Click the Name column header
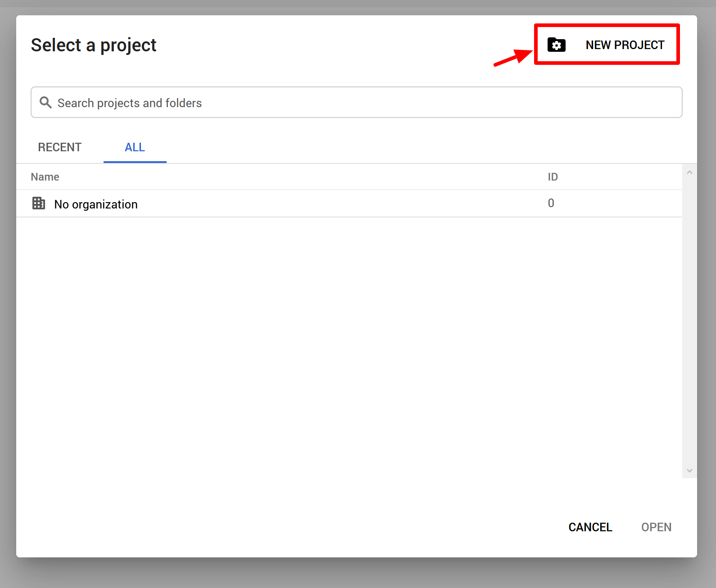Viewport: 716px width, 588px height. [x=45, y=177]
